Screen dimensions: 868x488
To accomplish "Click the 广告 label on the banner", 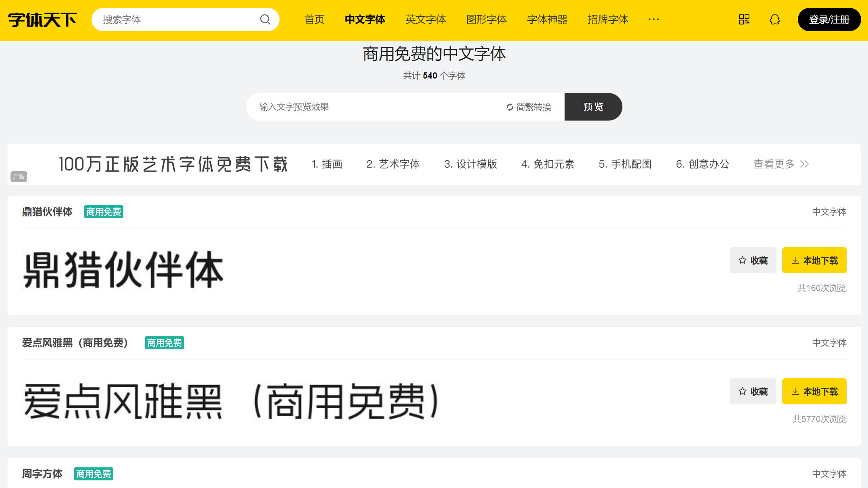I will pos(19,177).
